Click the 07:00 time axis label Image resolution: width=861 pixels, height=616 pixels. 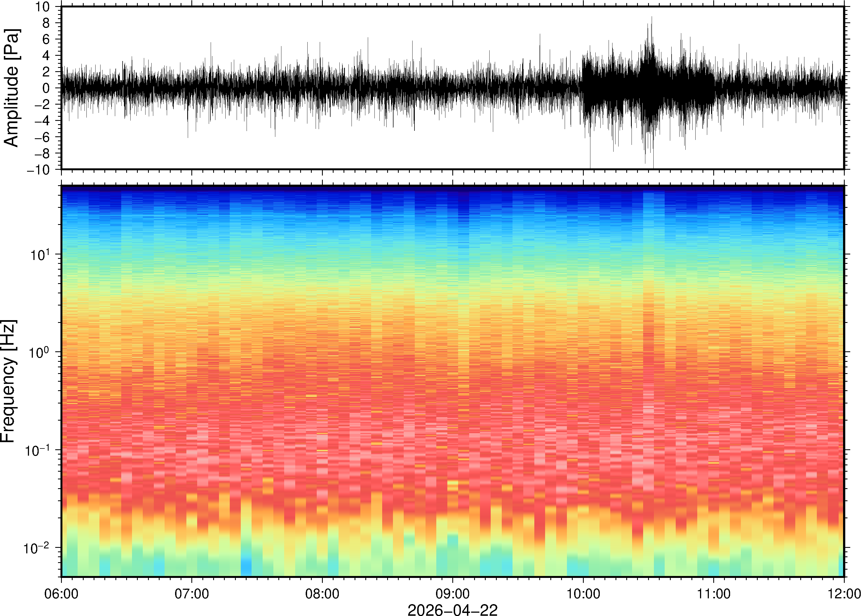(x=192, y=594)
